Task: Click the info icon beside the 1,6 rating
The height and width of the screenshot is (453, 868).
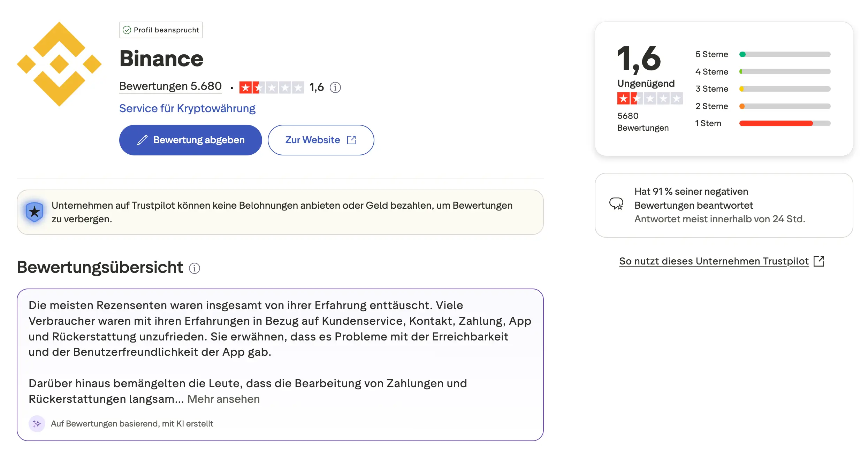Action: pyautogui.click(x=335, y=87)
